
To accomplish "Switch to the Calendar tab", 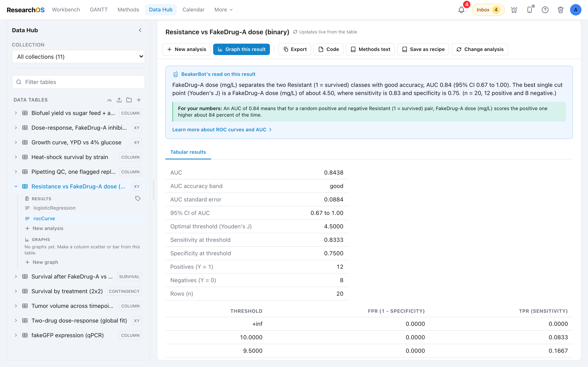I will (193, 10).
